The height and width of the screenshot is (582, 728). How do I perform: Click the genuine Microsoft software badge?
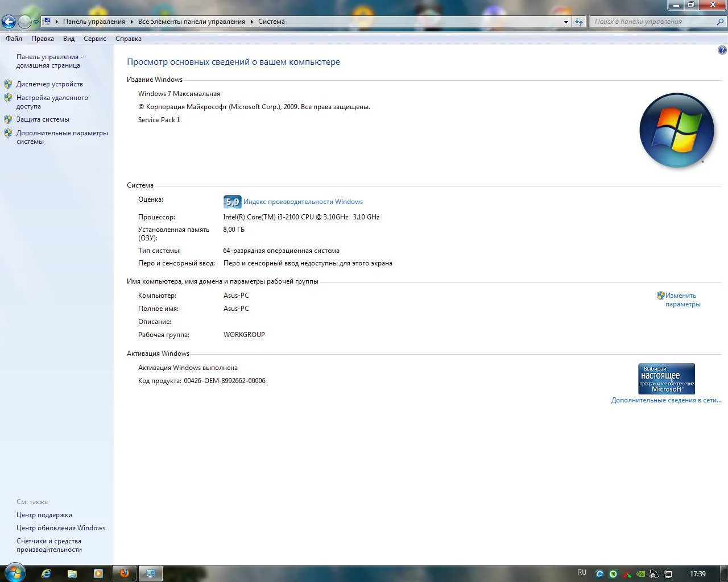[666, 379]
